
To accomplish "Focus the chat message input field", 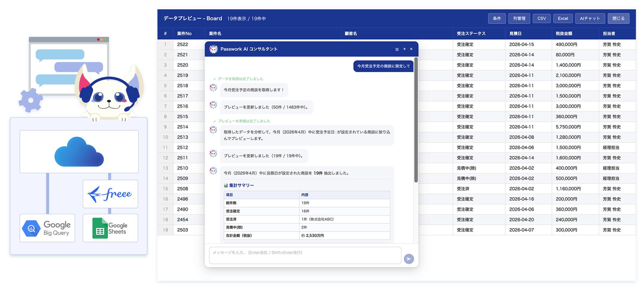I will [305, 255].
